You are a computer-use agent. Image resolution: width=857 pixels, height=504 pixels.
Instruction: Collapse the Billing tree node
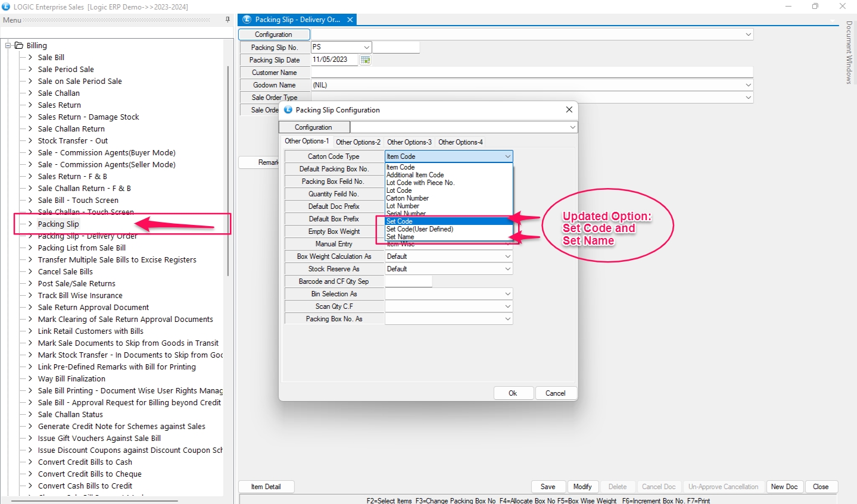9,45
